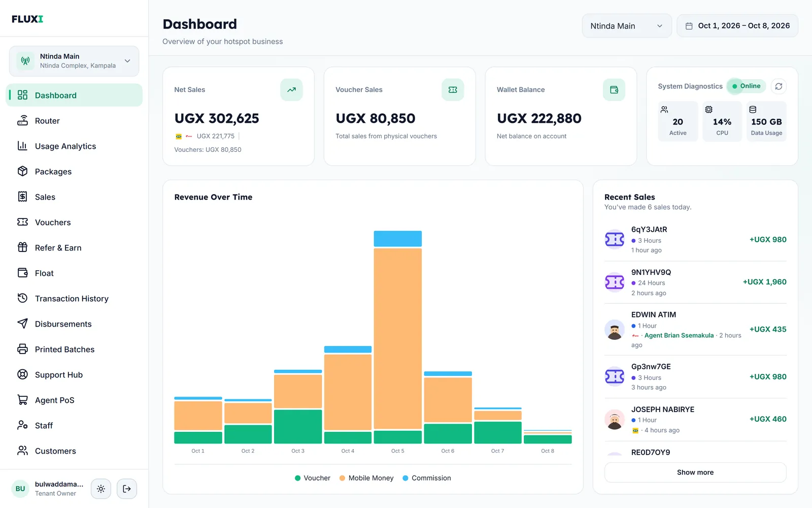Click the Voucher Sales ticket icon
Screen dimensions: 812x508
[x=453, y=90]
